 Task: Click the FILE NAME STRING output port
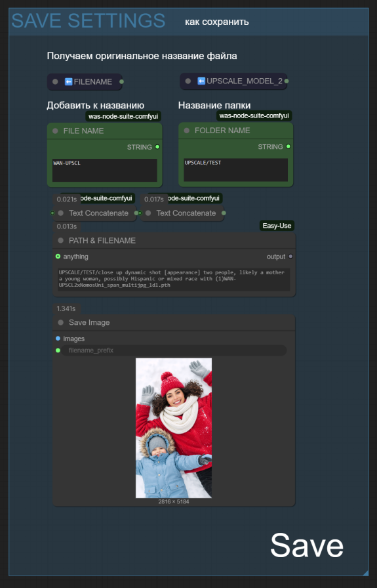(157, 147)
